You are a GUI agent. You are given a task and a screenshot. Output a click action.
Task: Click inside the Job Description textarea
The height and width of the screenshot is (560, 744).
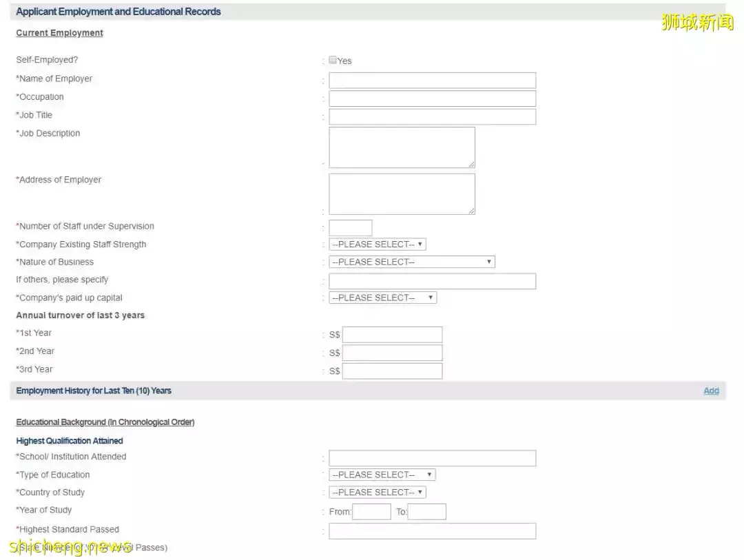pyautogui.click(x=402, y=147)
